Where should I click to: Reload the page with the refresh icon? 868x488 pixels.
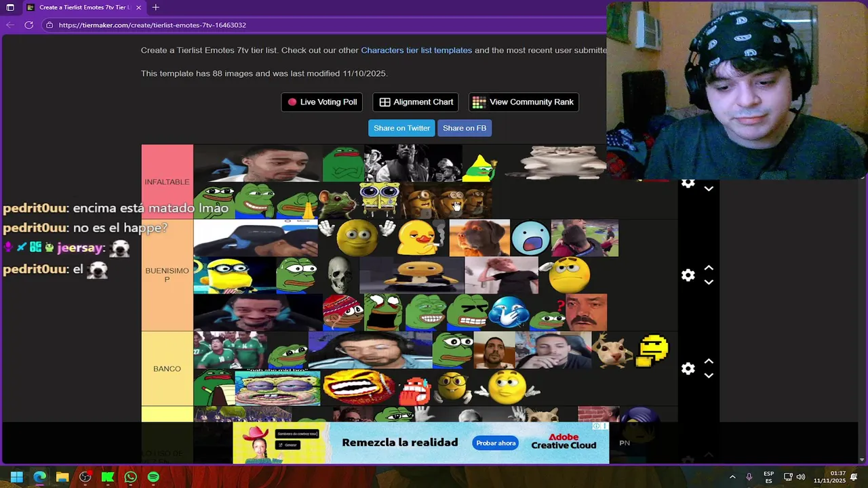coord(28,25)
